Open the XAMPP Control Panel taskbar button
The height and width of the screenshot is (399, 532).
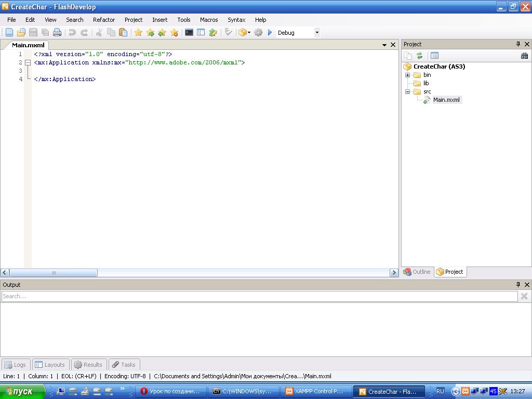[315, 392]
